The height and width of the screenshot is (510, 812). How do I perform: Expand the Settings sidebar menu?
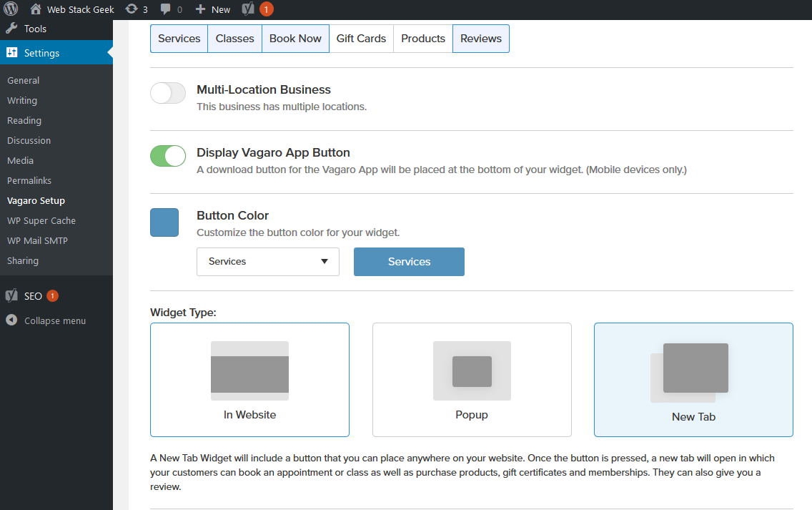[41, 53]
